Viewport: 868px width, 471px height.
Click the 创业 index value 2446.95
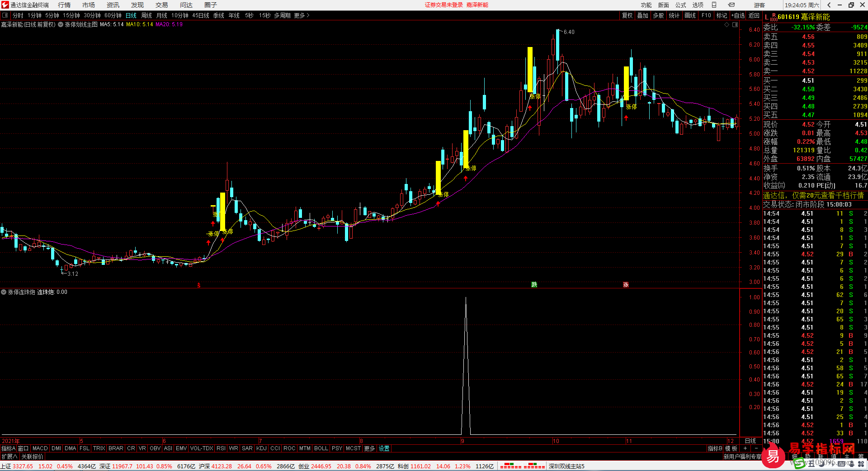321,466
